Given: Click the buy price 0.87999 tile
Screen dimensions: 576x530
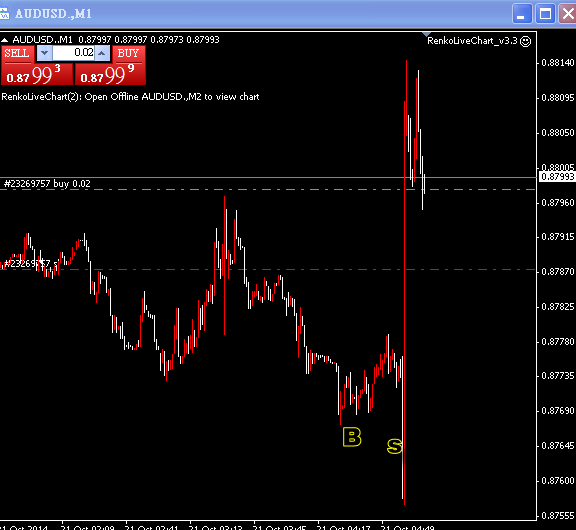Looking at the screenshot, I should click(x=111, y=74).
